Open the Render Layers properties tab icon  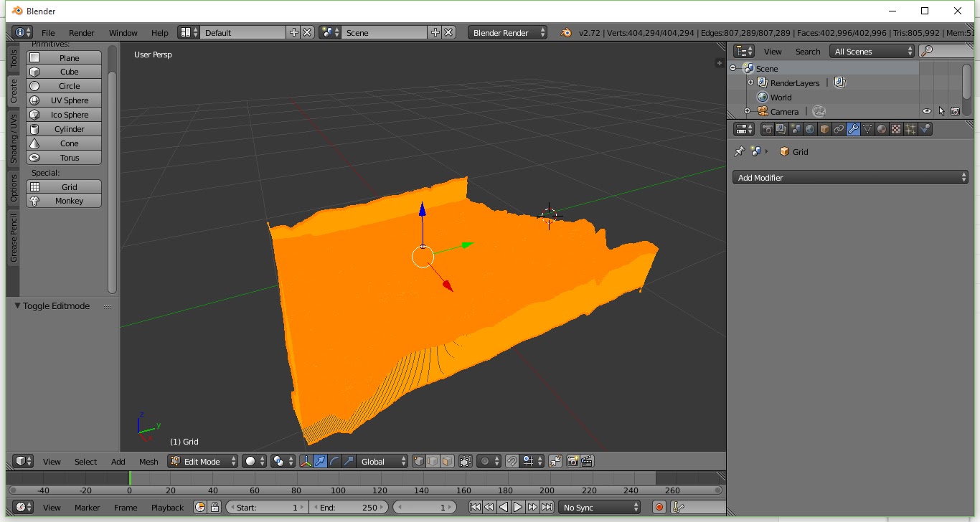pyautogui.click(x=781, y=129)
